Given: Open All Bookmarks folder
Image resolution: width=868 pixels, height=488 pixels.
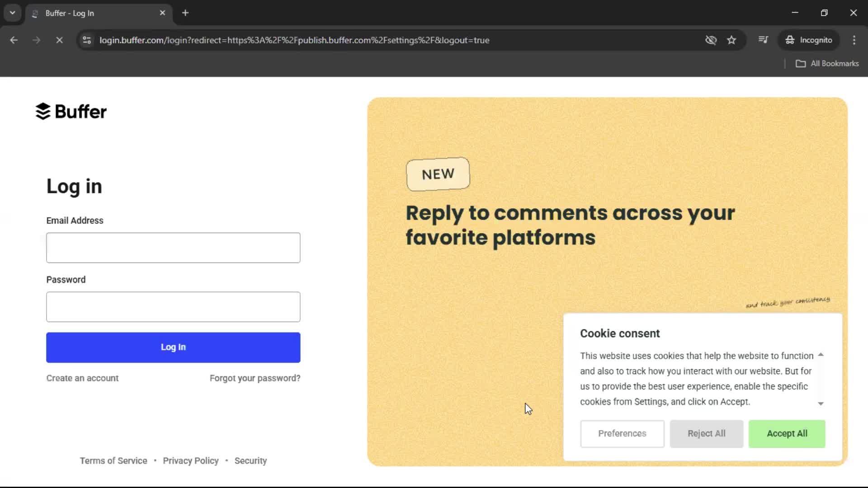Looking at the screenshot, I should point(827,63).
